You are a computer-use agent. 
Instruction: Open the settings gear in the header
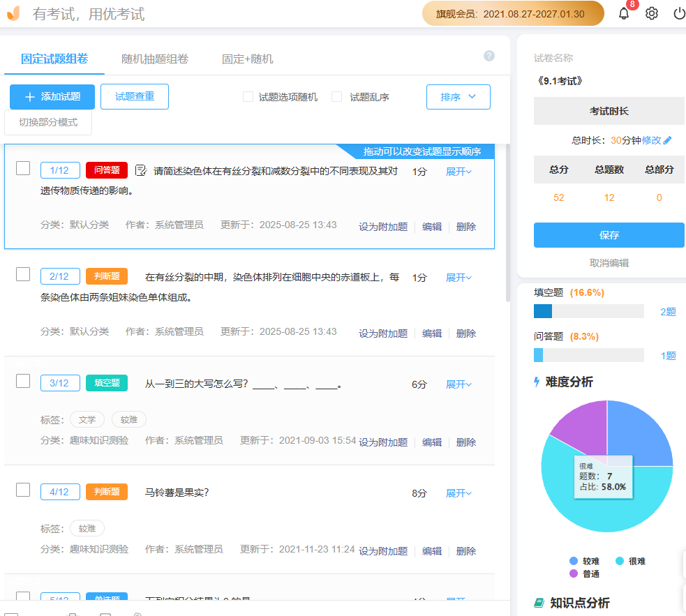point(651,13)
